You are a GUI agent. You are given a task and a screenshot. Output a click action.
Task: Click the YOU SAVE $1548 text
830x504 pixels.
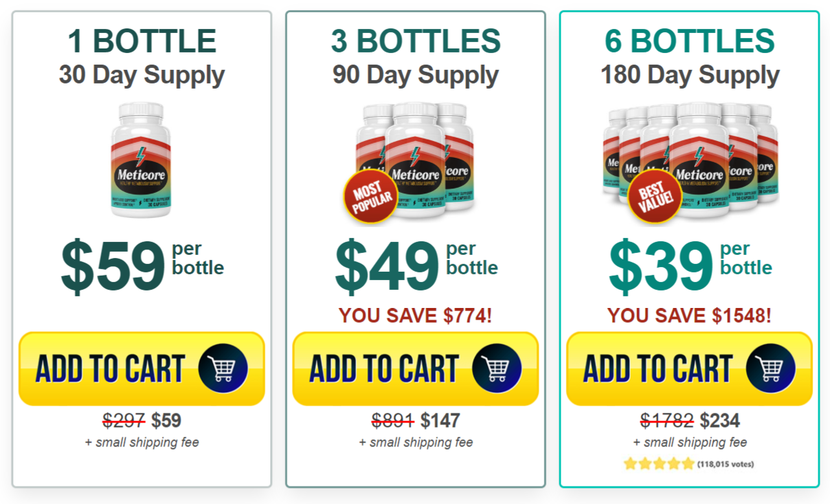(690, 316)
